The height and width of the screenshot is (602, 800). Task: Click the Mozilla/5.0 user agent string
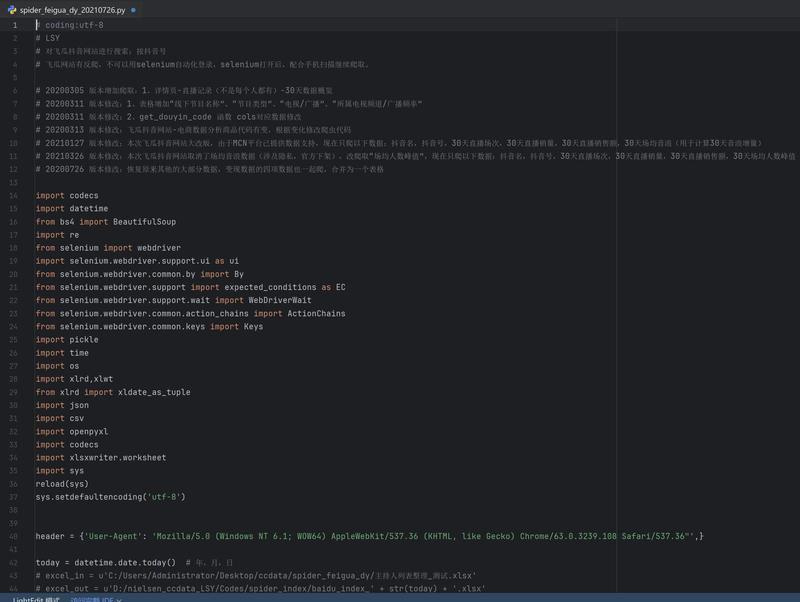(423, 537)
